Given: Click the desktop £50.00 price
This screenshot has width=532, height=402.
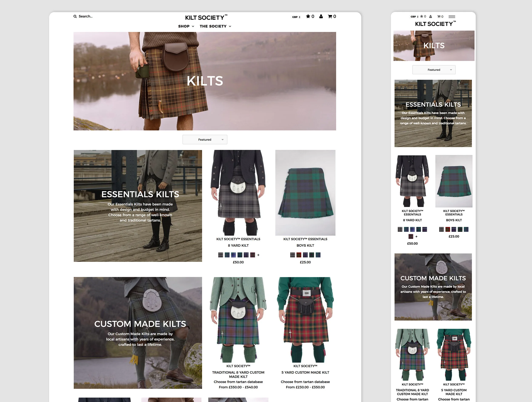Looking at the screenshot, I should (x=238, y=262).
